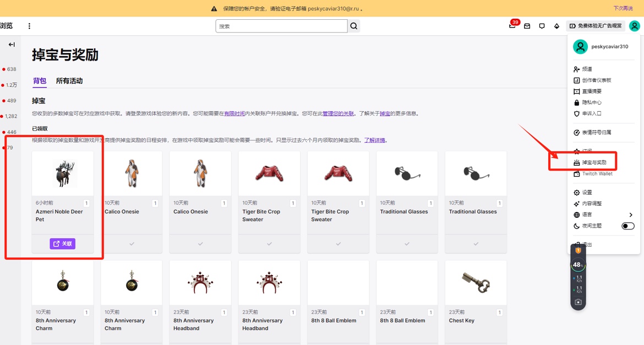Switch to the 背包 inventory tab

tap(40, 81)
